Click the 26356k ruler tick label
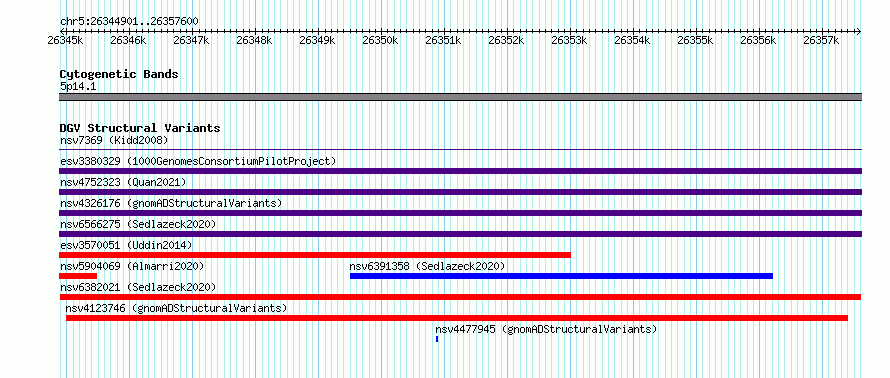Image resolution: width=890 pixels, height=378 pixels. (x=758, y=40)
